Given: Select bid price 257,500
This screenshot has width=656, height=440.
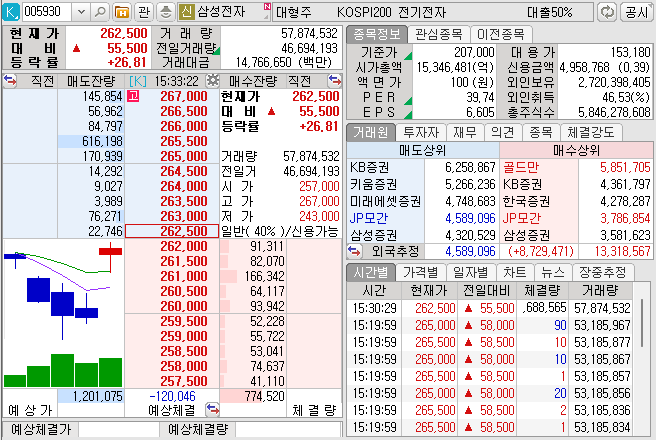Looking at the screenshot, I should pos(184,381).
